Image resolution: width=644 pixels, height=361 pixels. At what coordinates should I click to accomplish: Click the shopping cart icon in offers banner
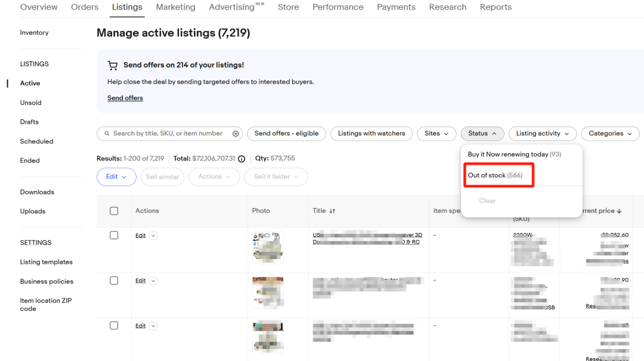pyautogui.click(x=113, y=65)
